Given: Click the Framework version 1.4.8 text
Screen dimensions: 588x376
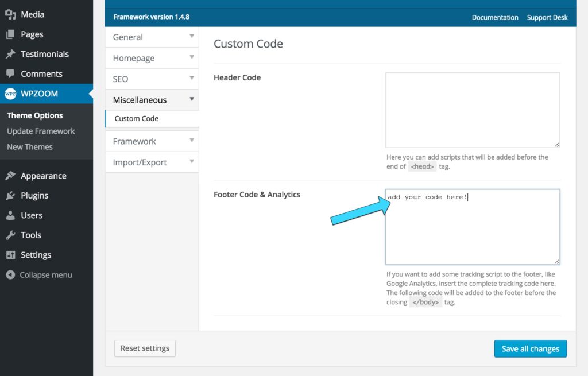Looking at the screenshot, I should tap(152, 17).
